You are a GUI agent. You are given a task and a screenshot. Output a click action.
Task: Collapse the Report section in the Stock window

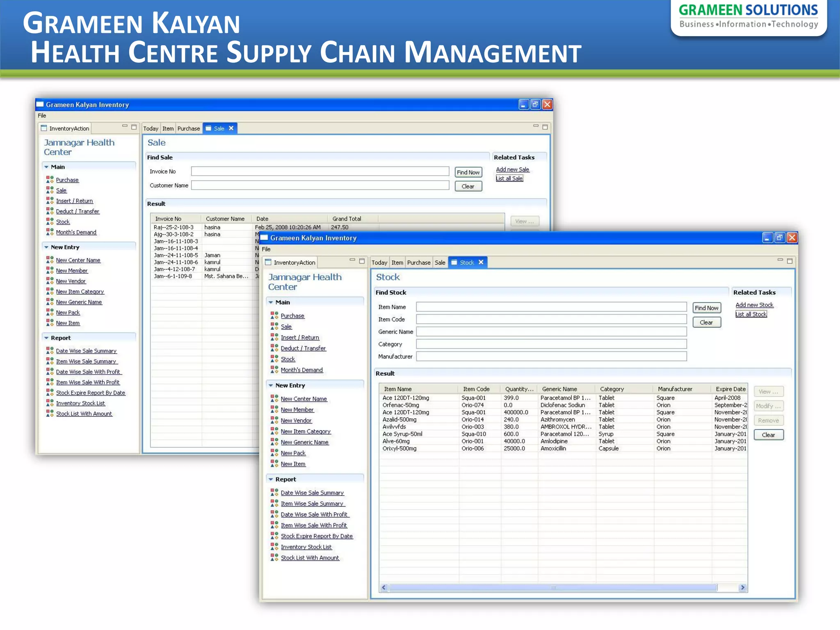[x=271, y=479]
